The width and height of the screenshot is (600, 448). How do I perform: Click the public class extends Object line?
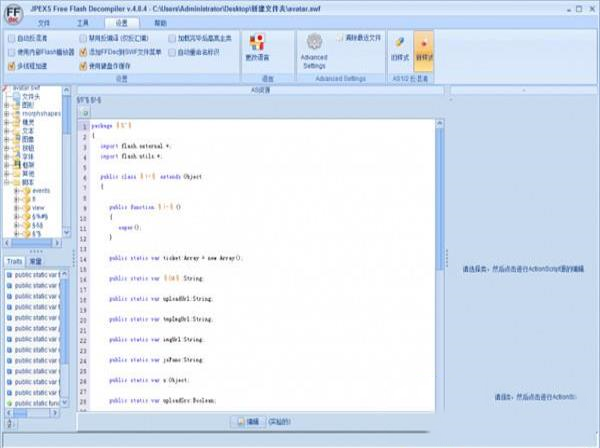click(x=151, y=176)
